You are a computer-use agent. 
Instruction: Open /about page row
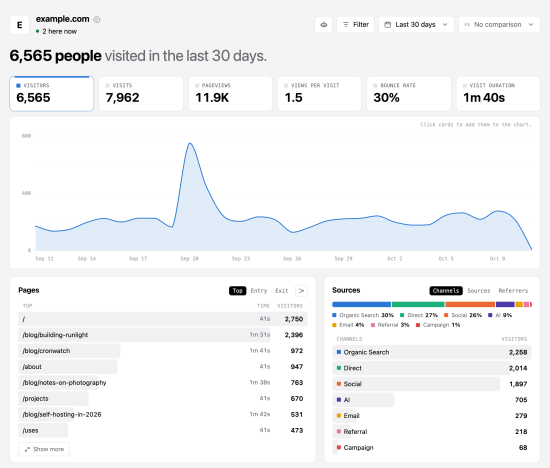163,367
